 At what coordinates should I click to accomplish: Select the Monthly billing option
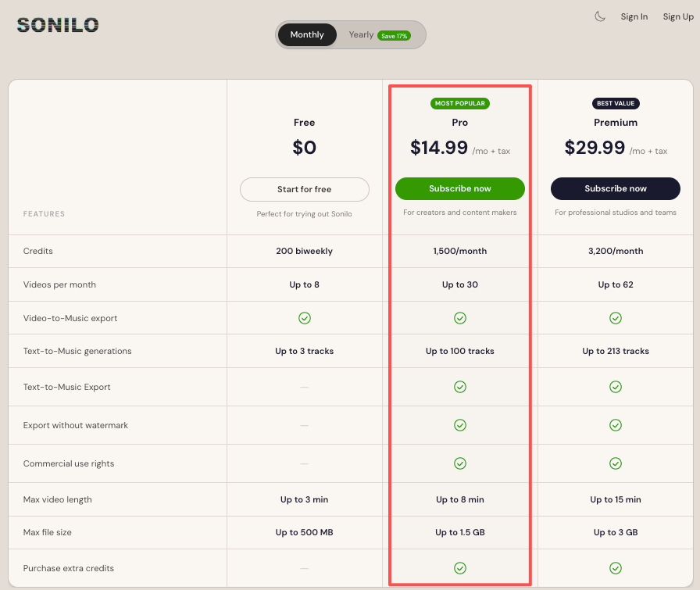click(x=306, y=34)
